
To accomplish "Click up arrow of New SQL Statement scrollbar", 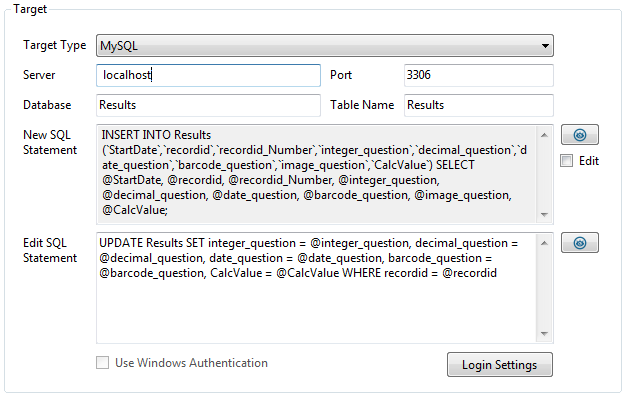I will coord(544,135).
